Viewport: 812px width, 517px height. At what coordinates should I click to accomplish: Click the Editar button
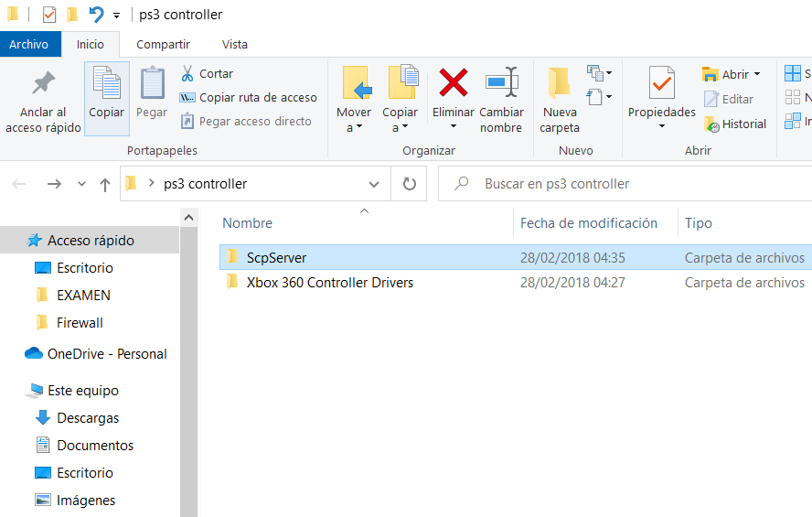tap(729, 99)
